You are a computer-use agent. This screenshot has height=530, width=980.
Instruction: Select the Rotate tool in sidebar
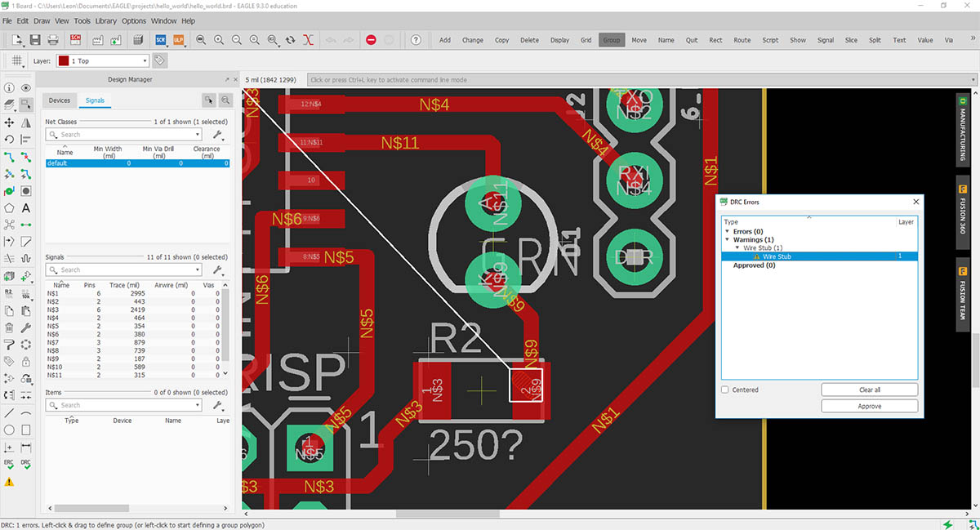tap(9, 140)
